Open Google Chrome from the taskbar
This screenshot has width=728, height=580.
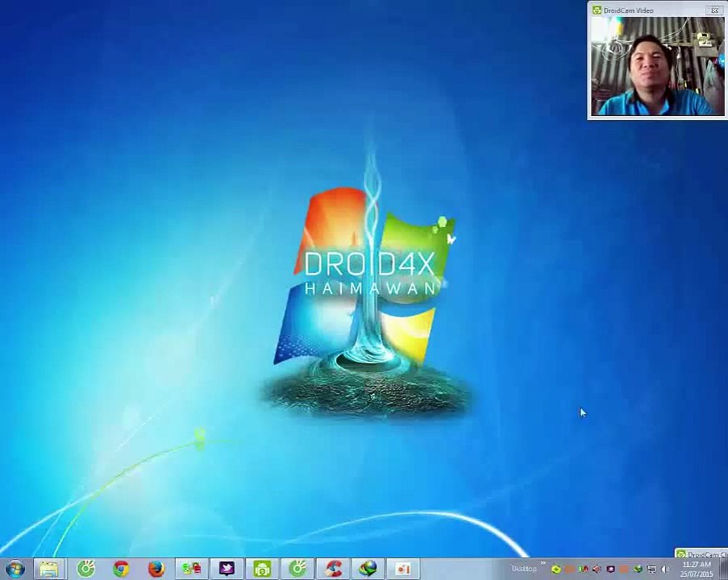coord(121,569)
